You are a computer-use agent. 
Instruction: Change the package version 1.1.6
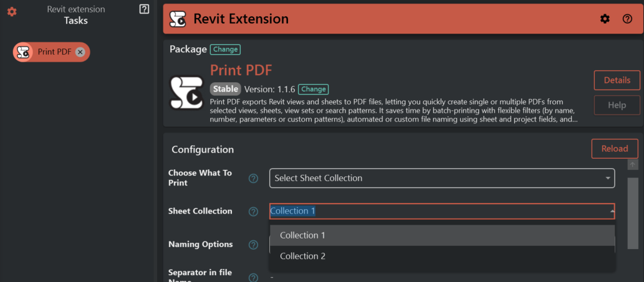tap(313, 89)
